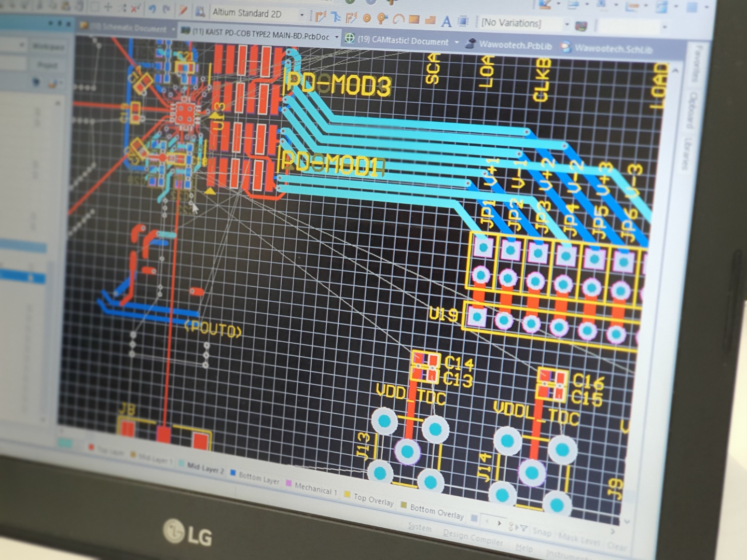
Task: Select the Differential Pair Routing tool
Action: point(351,18)
